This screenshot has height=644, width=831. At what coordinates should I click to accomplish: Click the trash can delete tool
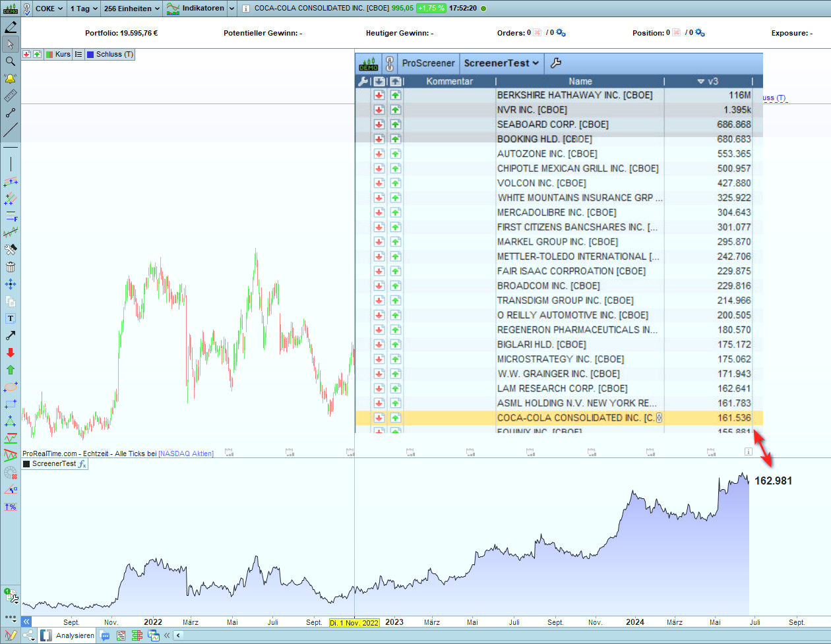coord(11,267)
